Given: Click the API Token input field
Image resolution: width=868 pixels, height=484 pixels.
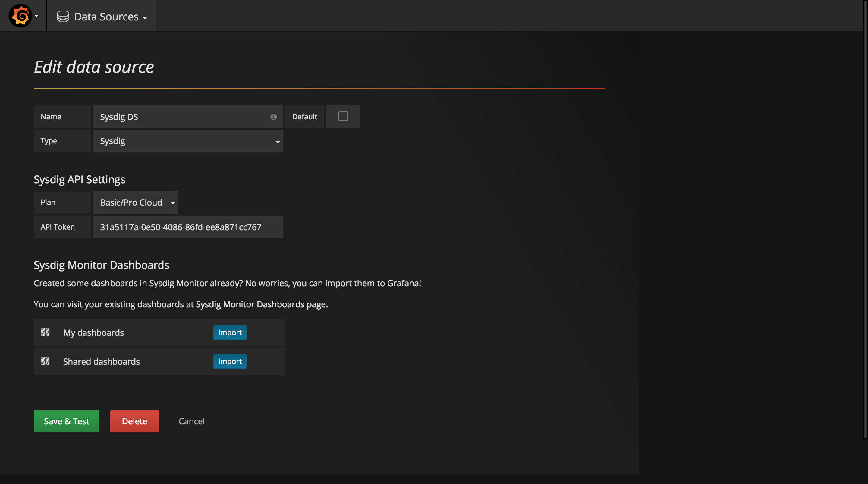Looking at the screenshot, I should click(x=188, y=227).
